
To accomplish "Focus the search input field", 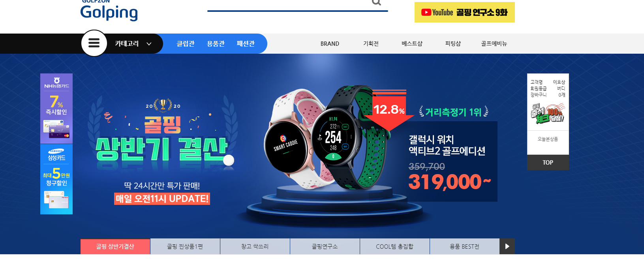I will [288, 4].
